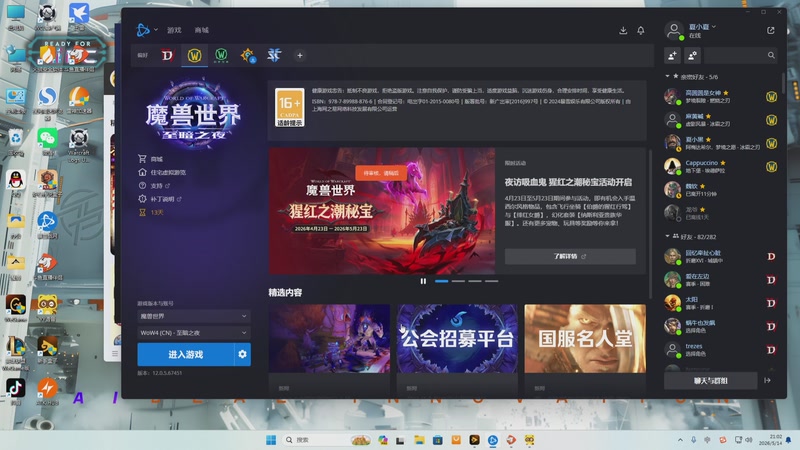Collapse the favorite friends group 5/6
This screenshot has width=800, height=450.
tap(667, 77)
